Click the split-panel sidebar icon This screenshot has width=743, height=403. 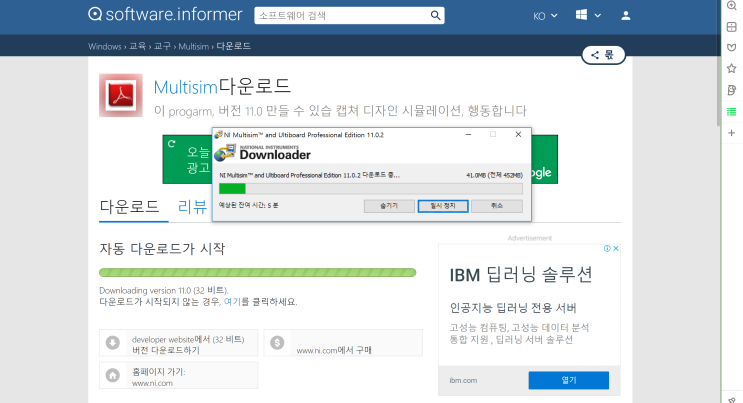tap(732, 27)
